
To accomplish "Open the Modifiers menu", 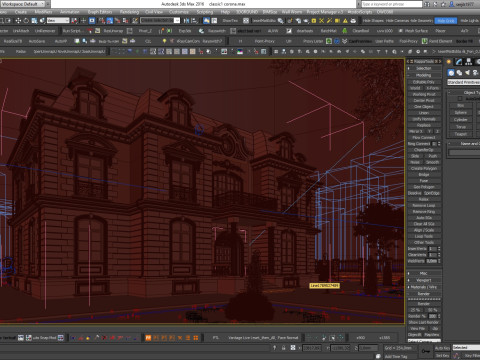I will tap(43, 12).
